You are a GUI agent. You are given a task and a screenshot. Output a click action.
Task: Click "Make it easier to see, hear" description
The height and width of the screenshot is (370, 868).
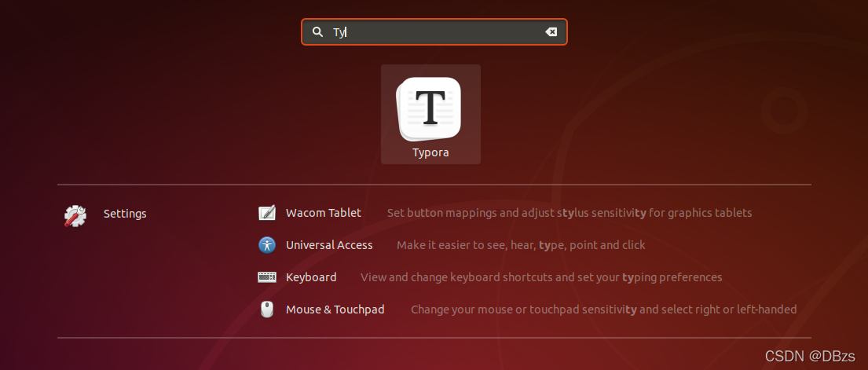521,245
